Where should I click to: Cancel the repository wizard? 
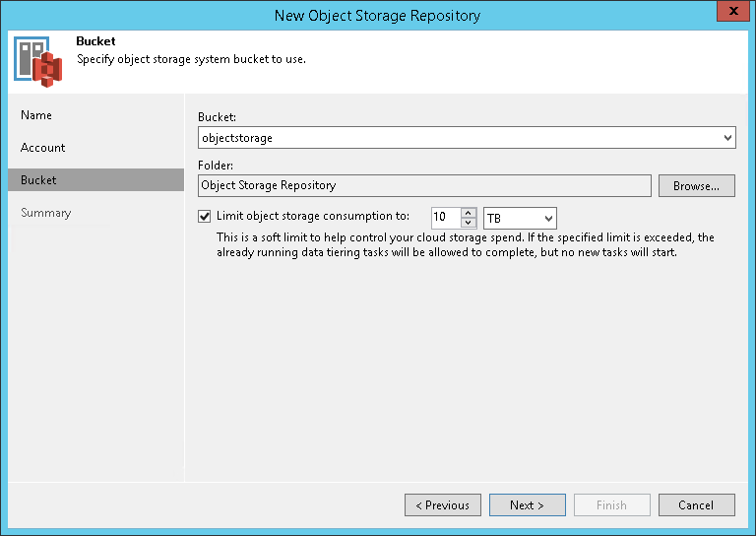[697, 505]
